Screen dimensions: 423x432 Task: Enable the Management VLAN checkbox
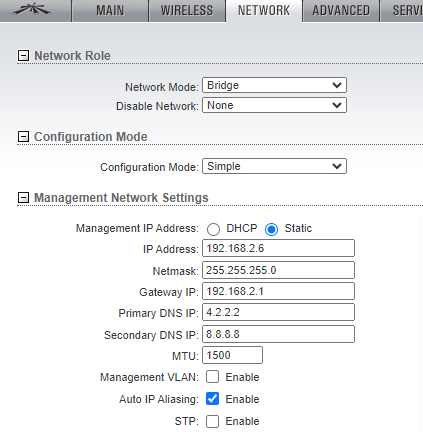point(212,377)
